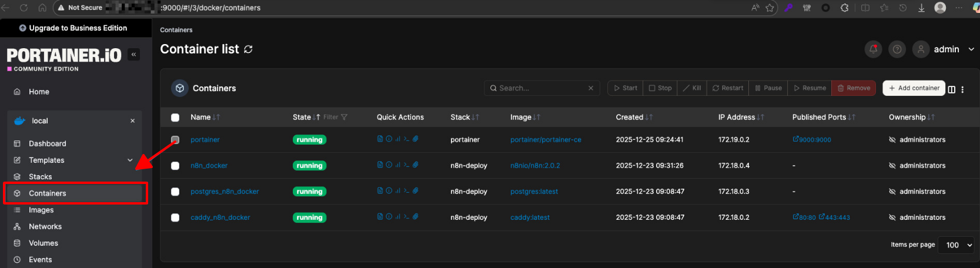Click Add container button
This screenshot has height=268, width=980.
point(914,88)
